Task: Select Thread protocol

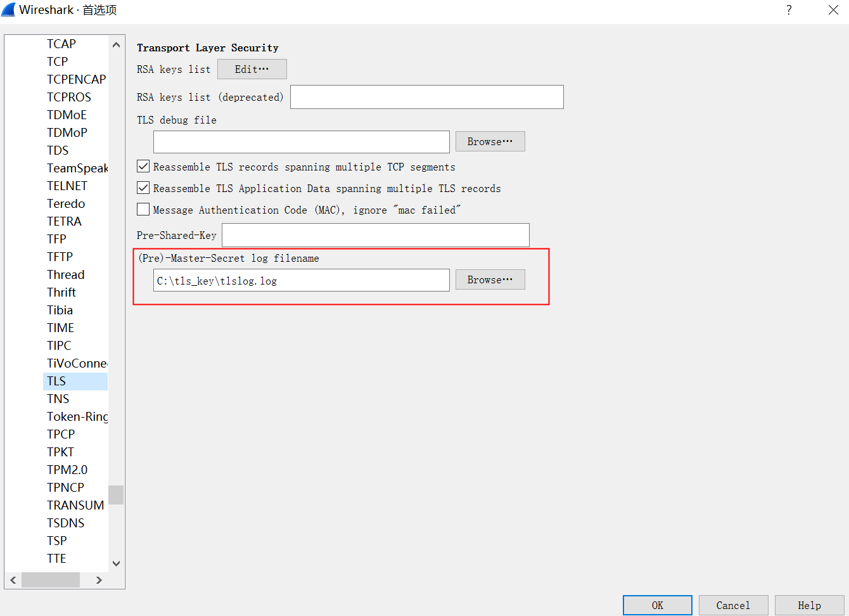Action: pos(66,274)
